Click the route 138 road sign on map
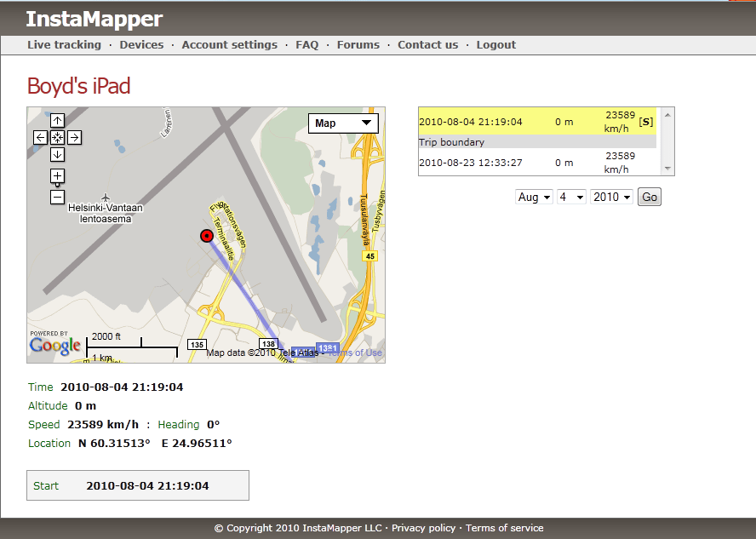756x539 pixels. click(268, 344)
